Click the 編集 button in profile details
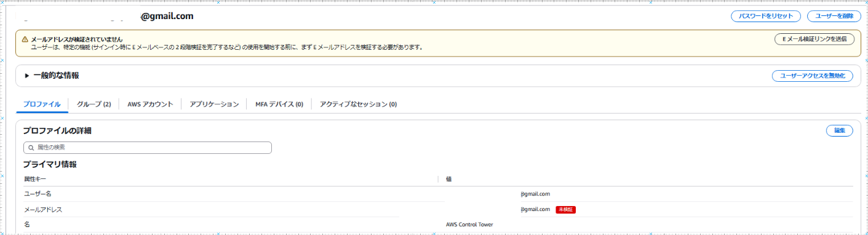The image size is (868, 235). tap(839, 130)
